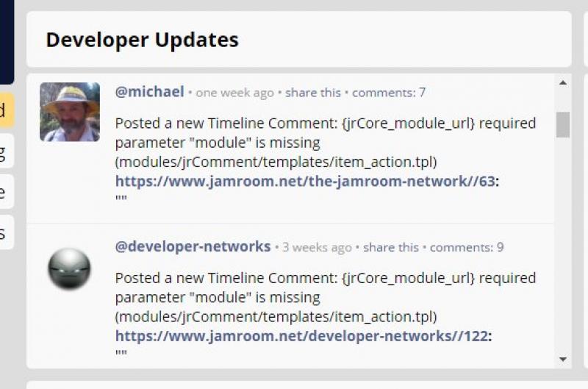
Task: Click the developer-networks round face avatar
Action: [69, 268]
